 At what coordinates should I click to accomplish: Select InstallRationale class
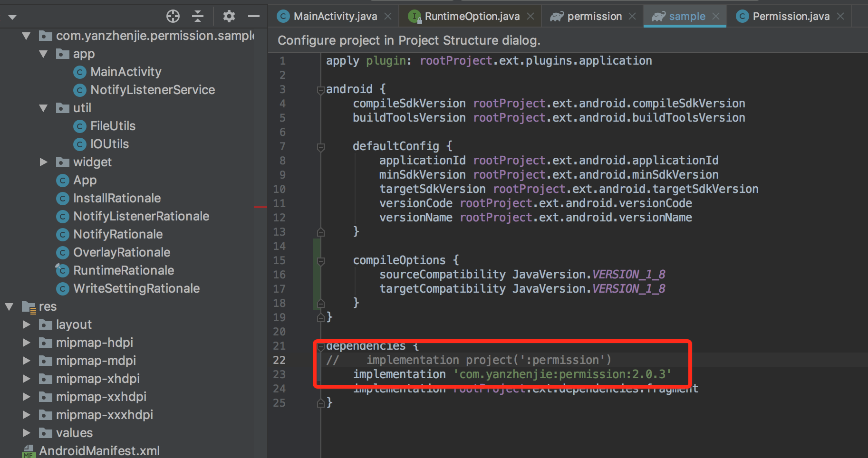pos(117,198)
